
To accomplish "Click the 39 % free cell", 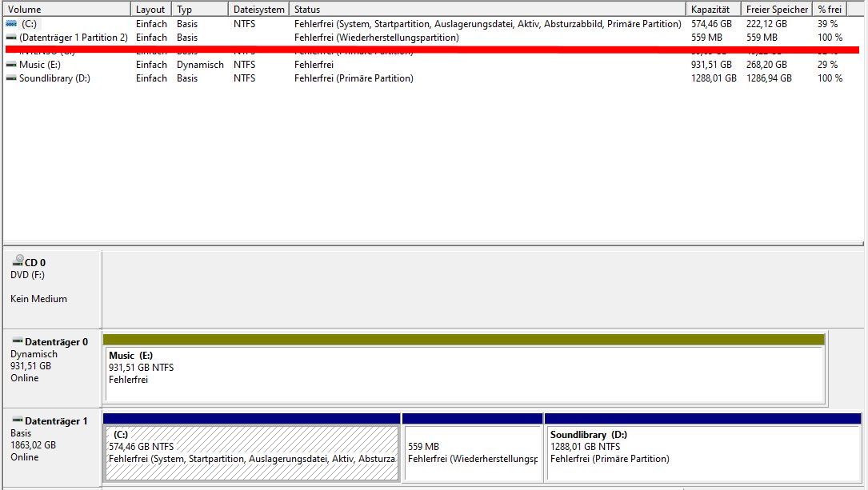I will click(x=827, y=24).
